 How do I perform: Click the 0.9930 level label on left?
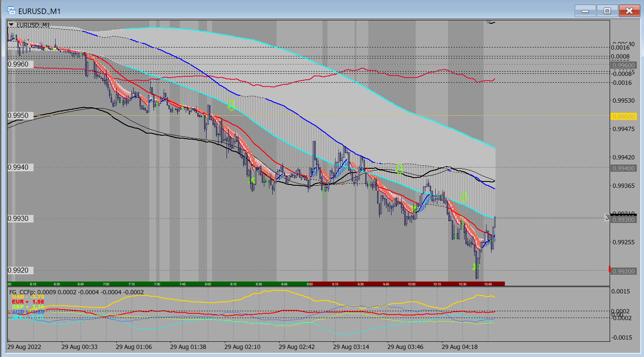coord(19,218)
